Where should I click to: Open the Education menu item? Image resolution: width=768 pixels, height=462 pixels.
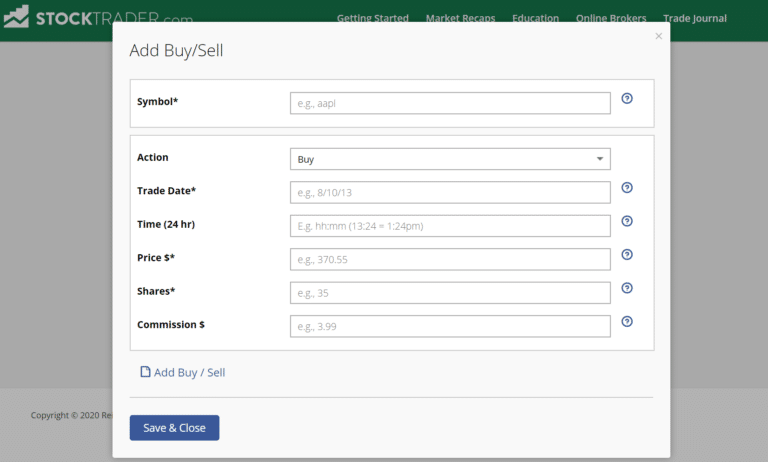click(535, 18)
